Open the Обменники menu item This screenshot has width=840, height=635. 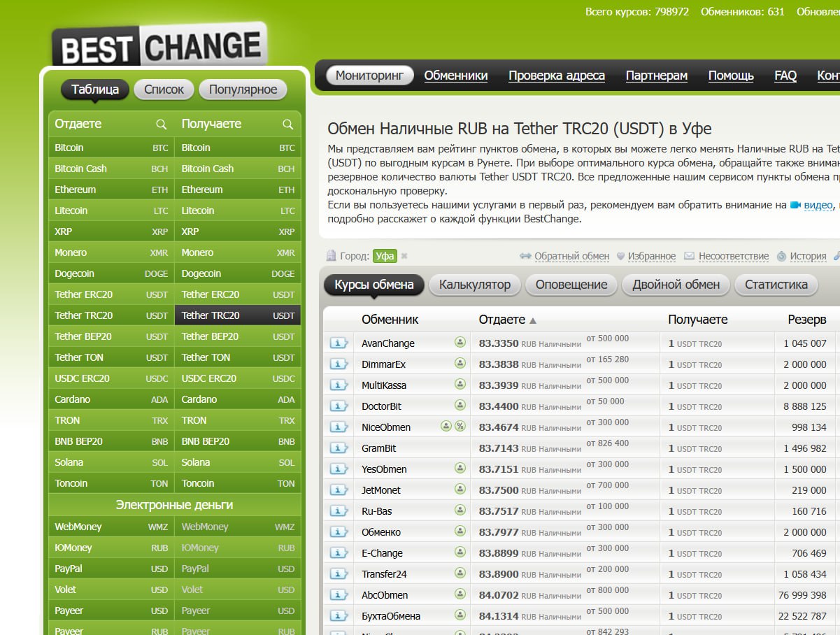[x=455, y=76]
